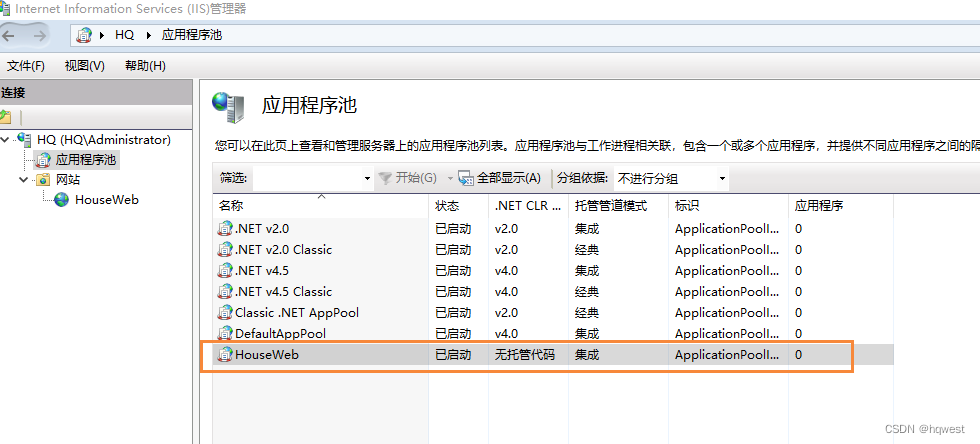This screenshot has height=444, width=980.
Task: Click the 全部显示(A) button
Action: click(x=499, y=178)
